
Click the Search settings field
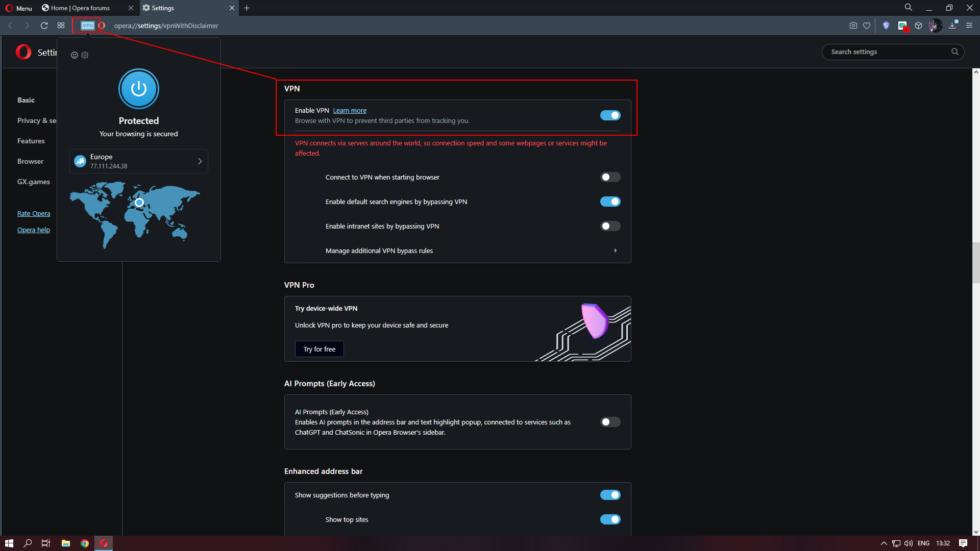coord(893,52)
